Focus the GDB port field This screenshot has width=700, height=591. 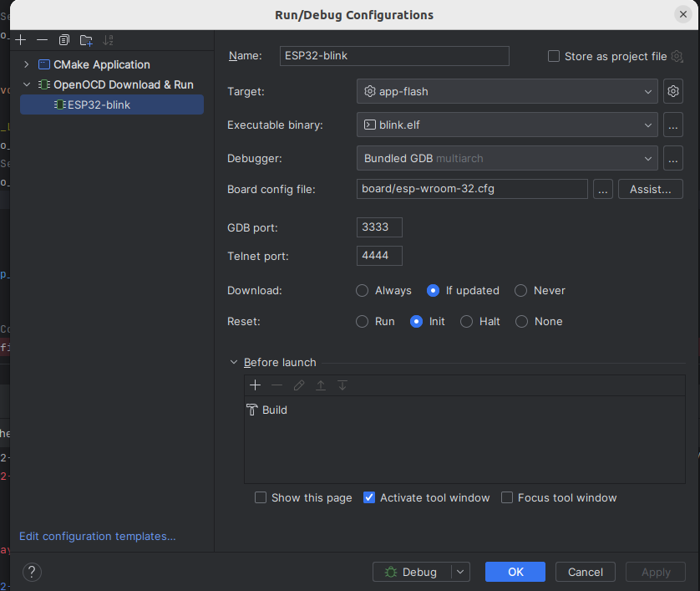point(379,227)
